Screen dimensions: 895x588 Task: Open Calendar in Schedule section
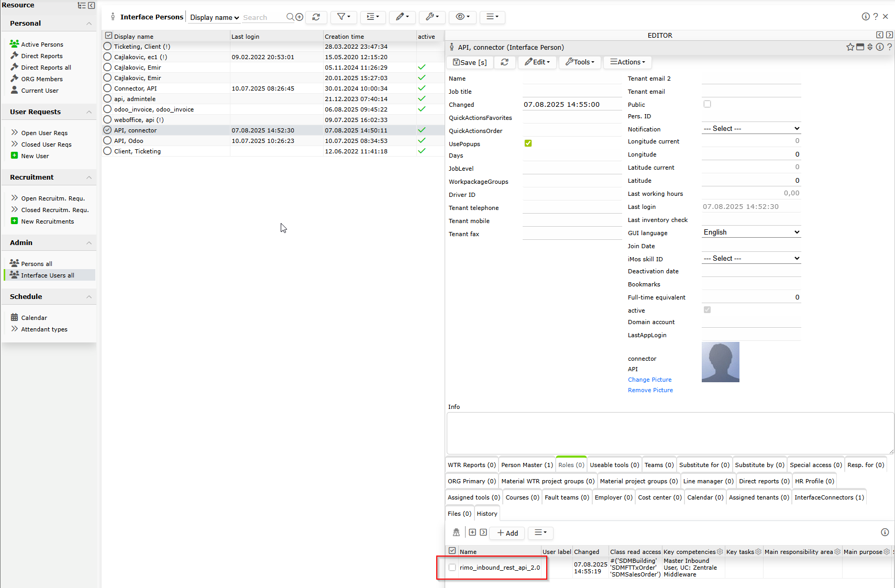coord(34,318)
